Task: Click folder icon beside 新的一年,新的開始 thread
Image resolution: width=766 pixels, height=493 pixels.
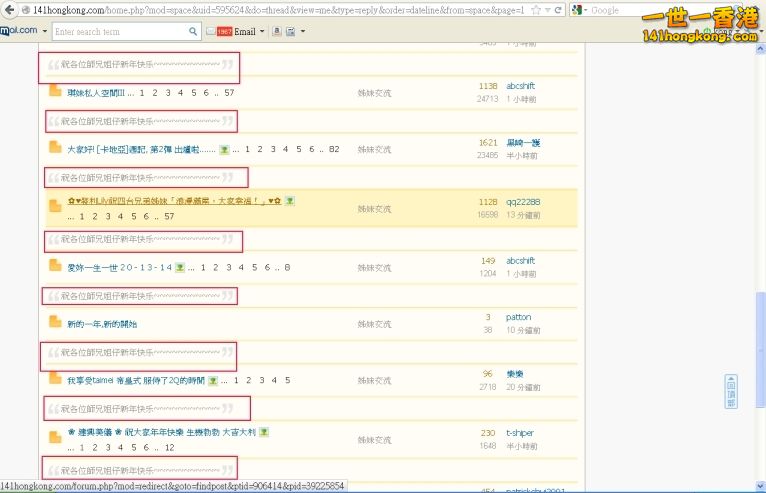Action: [x=55, y=323]
